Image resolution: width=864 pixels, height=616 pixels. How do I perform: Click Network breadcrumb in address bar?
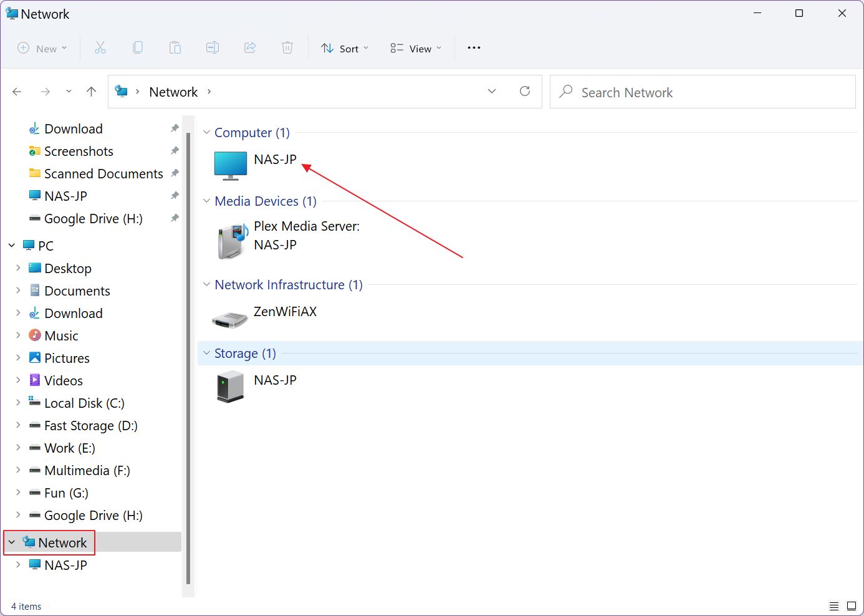point(173,92)
